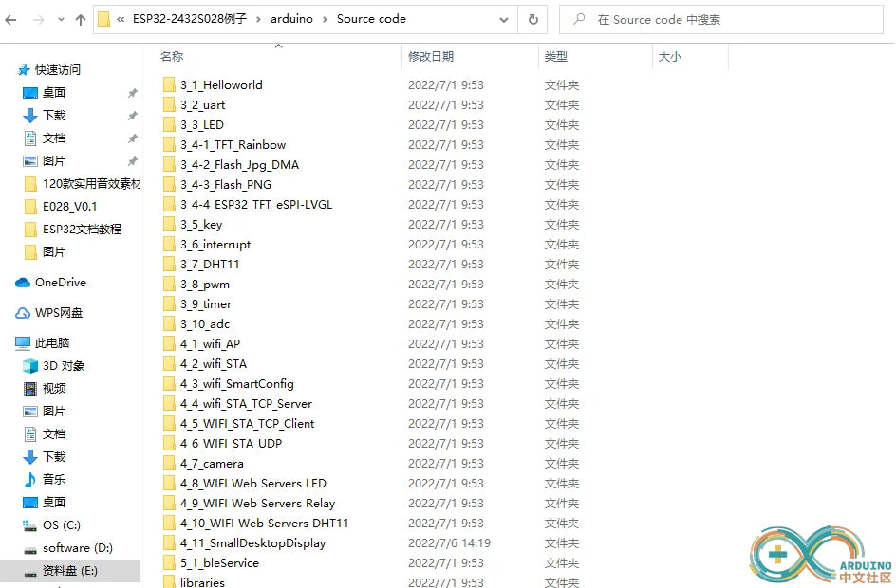Screen dimensions: 896x588
Task: Sort by 修改日期 column header
Action: 431,57
